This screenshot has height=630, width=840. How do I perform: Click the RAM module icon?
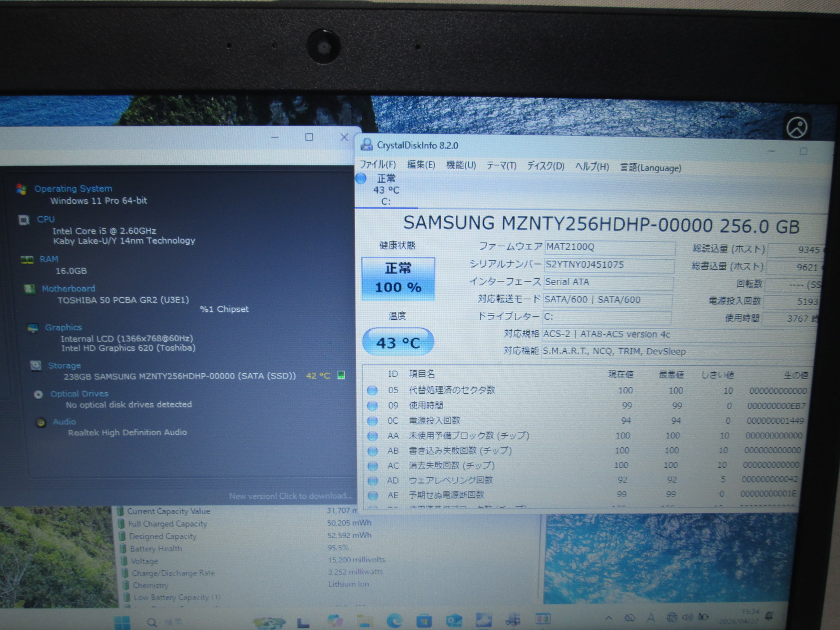pyautogui.click(x=27, y=260)
